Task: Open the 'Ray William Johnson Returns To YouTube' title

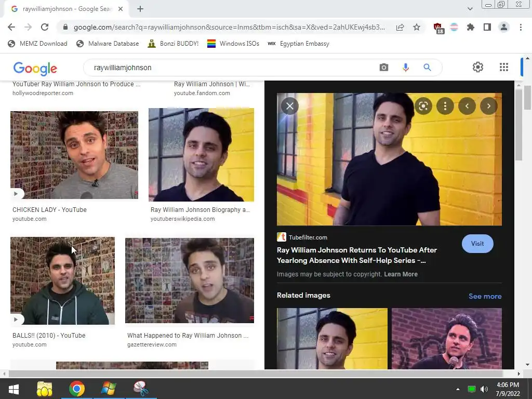Action: pyautogui.click(x=356, y=255)
